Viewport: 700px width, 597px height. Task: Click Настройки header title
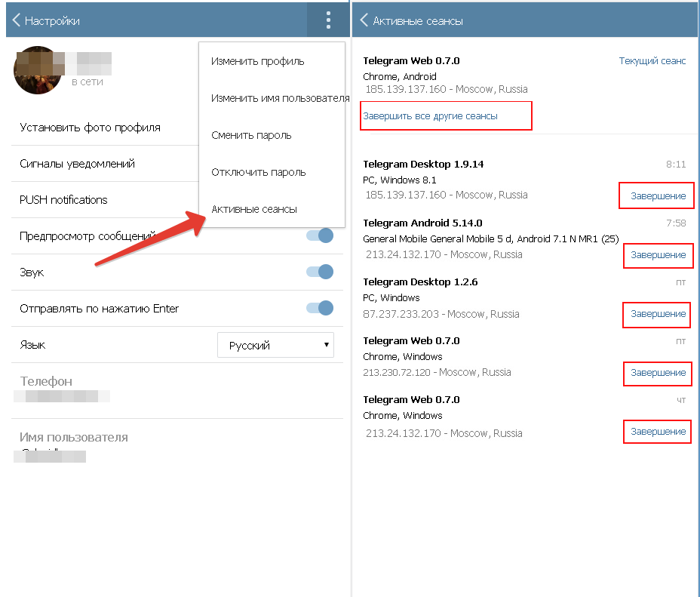52,21
